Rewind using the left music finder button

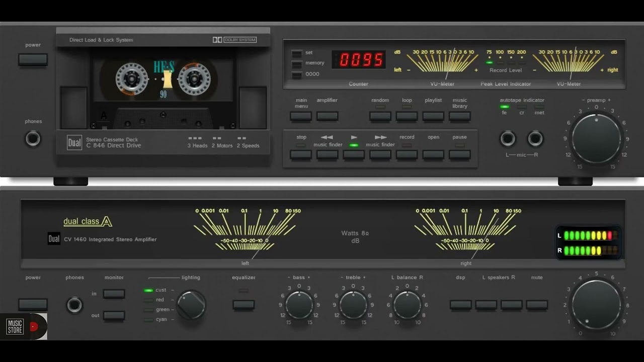tap(327, 155)
